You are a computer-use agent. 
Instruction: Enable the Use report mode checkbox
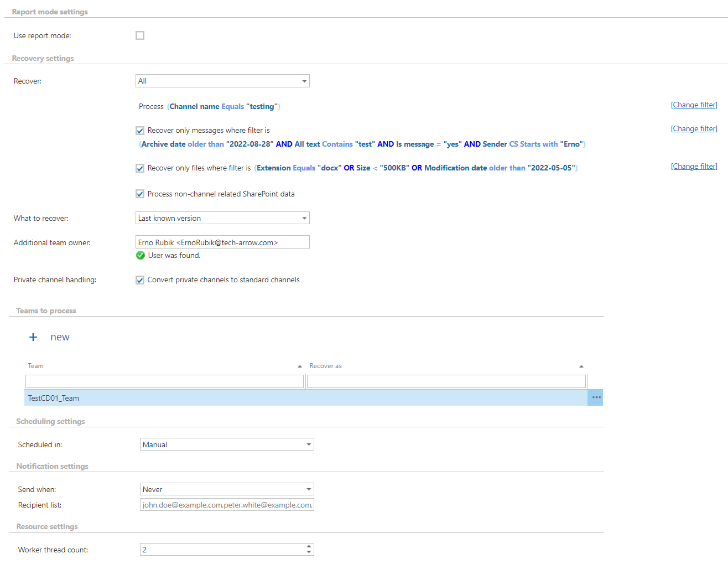pos(140,35)
